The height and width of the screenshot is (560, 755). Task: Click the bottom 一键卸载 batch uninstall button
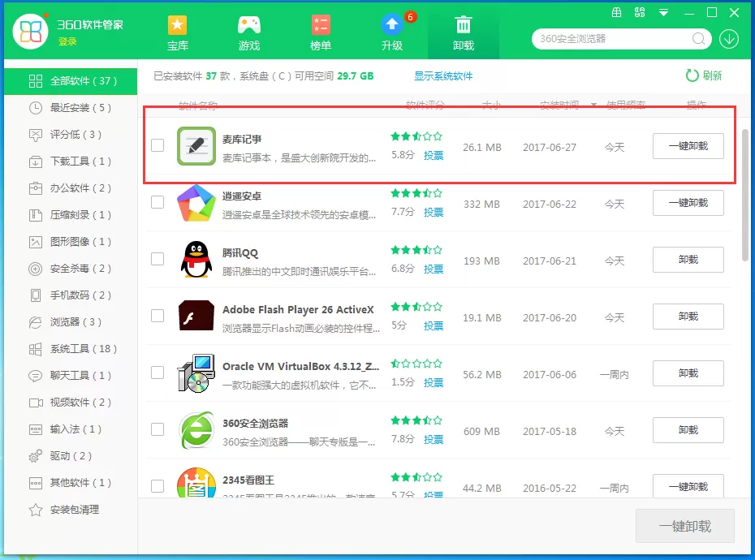click(x=684, y=526)
